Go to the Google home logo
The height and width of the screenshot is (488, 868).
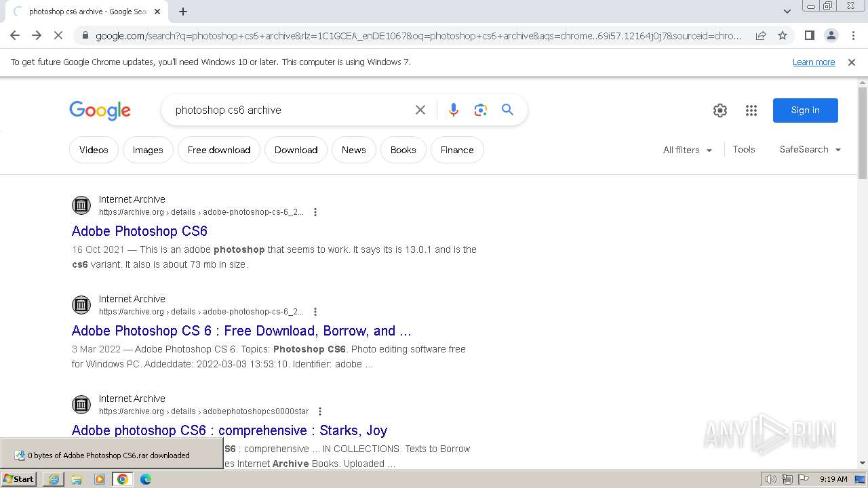(x=100, y=110)
